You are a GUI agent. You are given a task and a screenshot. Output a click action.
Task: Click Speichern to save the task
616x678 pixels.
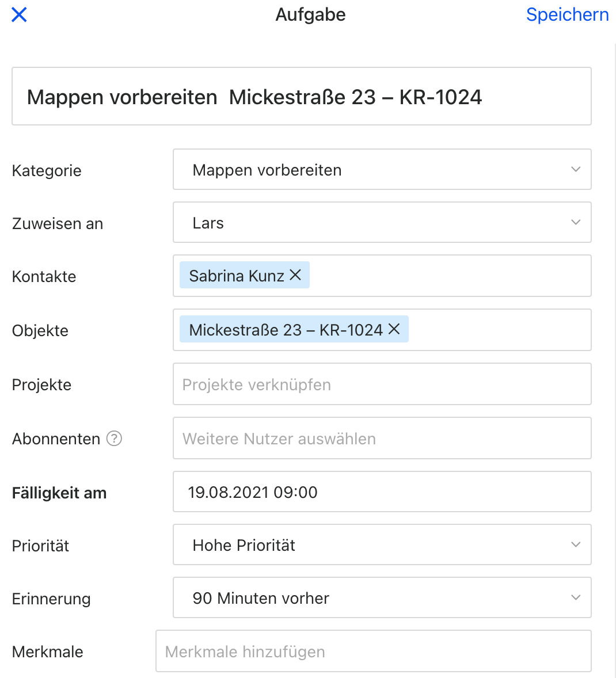pos(567,14)
